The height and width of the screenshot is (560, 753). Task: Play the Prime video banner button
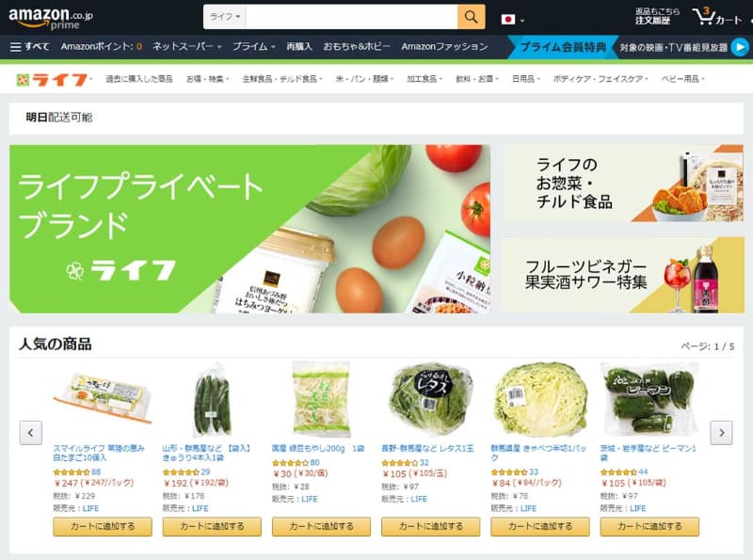coord(740,47)
